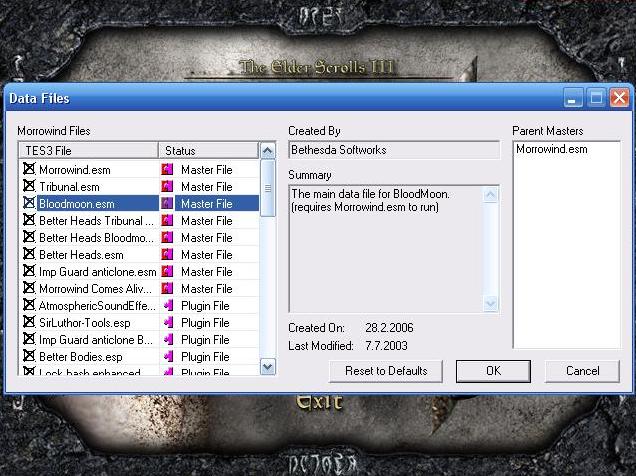
Task: Click SirLuthor-Tools.esp plugin file icon
Action: click(168, 322)
